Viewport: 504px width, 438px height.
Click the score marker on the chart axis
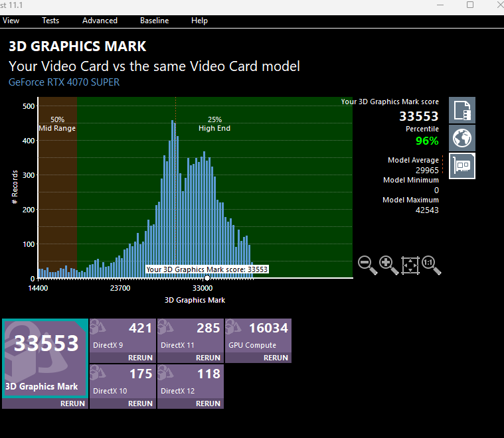tap(207, 278)
